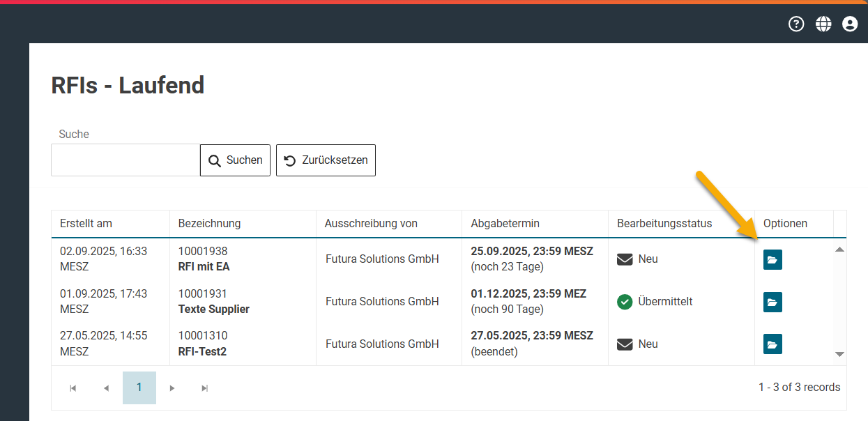Open the language globe icon

(x=823, y=24)
